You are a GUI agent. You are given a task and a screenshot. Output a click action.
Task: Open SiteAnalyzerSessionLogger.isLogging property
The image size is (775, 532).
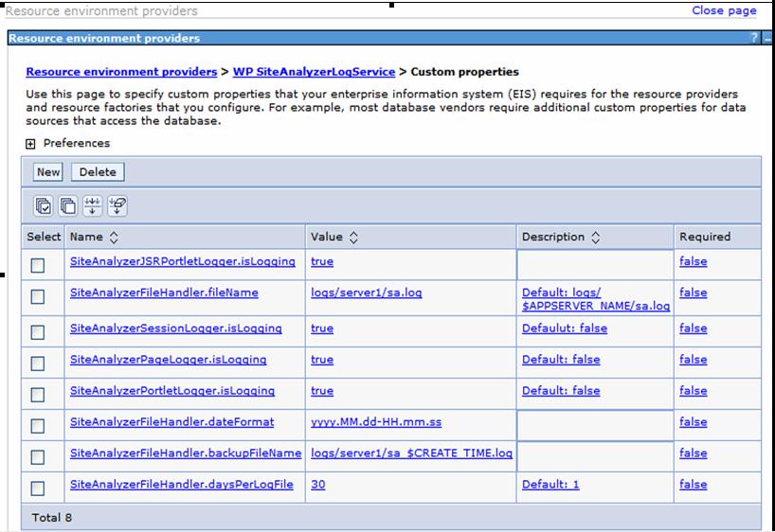click(x=176, y=328)
